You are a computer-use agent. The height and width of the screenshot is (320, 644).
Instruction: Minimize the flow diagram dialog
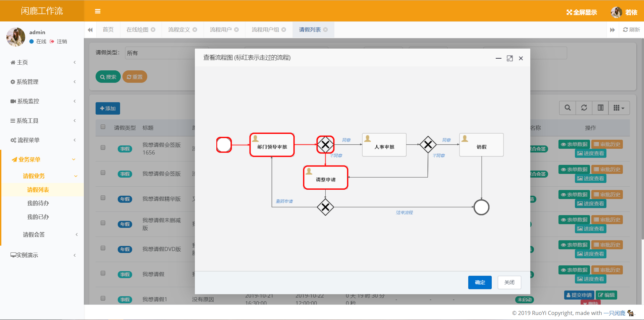(499, 58)
